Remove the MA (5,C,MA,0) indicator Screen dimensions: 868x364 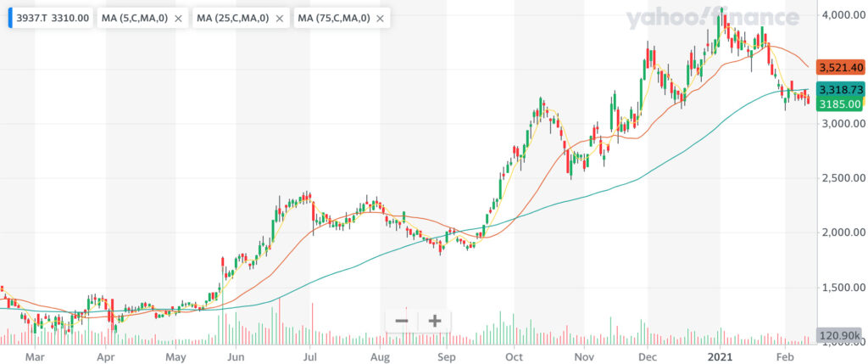(x=178, y=19)
